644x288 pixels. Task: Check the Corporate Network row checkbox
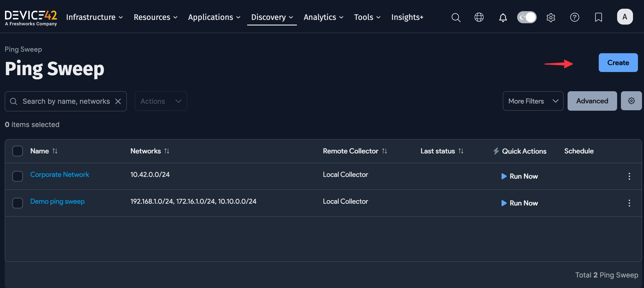[17, 176]
